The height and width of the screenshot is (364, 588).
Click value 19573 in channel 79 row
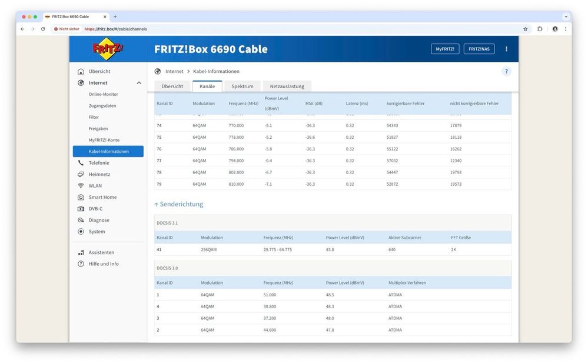pyautogui.click(x=456, y=184)
